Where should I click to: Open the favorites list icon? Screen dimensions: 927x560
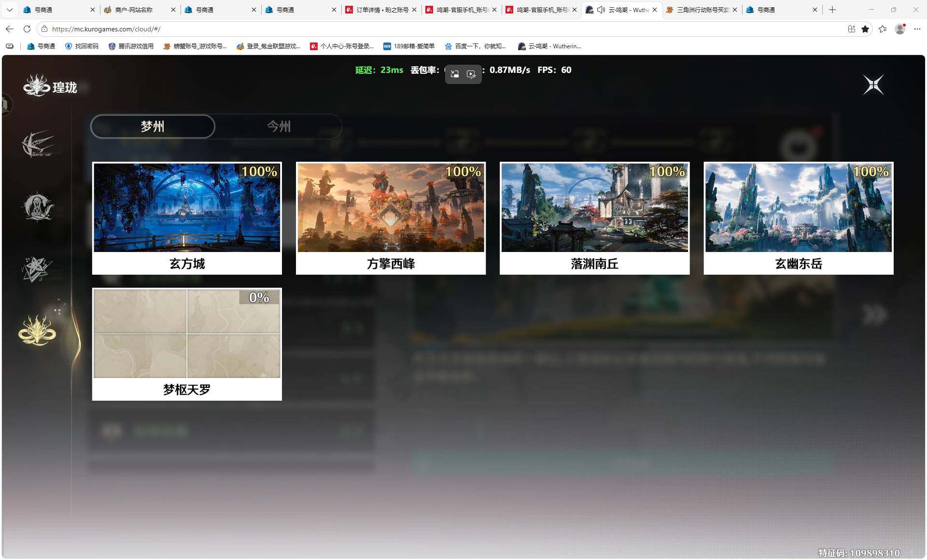coord(883,29)
